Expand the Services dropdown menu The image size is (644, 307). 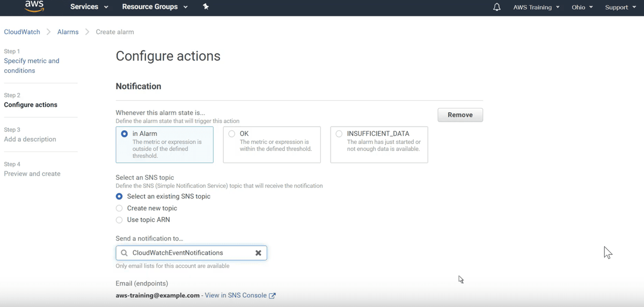pyautogui.click(x=89, y=7)
